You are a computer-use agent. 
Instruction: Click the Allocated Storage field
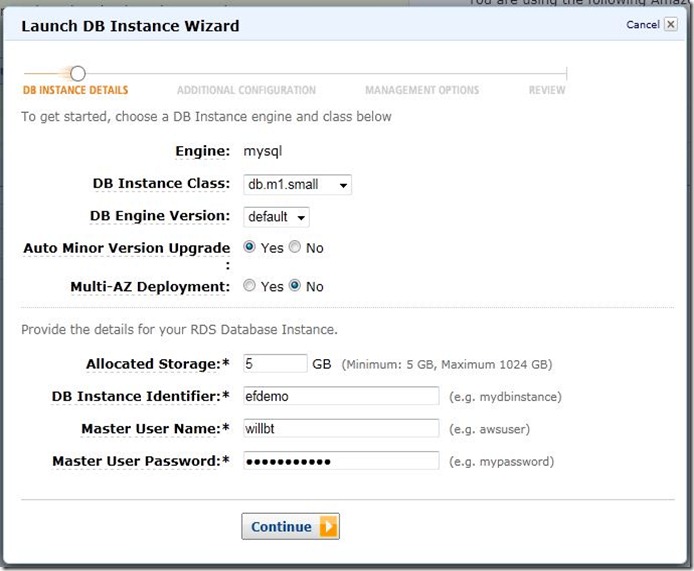click(275, 364)
